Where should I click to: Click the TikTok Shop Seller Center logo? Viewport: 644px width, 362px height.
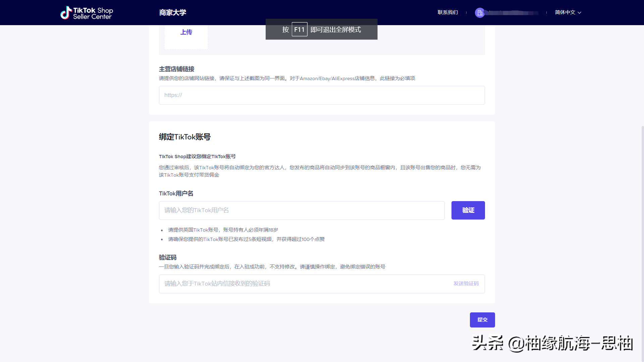point(87,13)
